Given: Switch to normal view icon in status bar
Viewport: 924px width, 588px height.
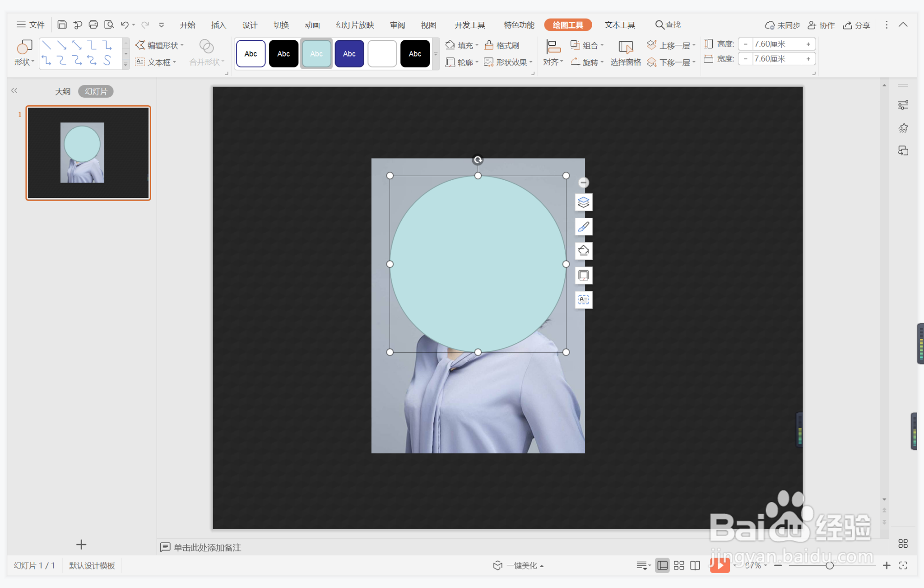Looking at the screenshot, I should pos(663,565).
